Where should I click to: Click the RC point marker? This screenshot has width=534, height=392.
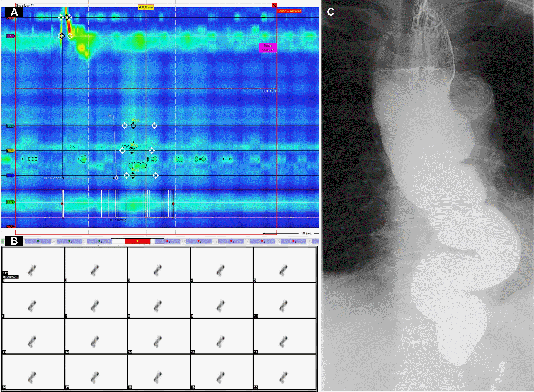(113, 116)
